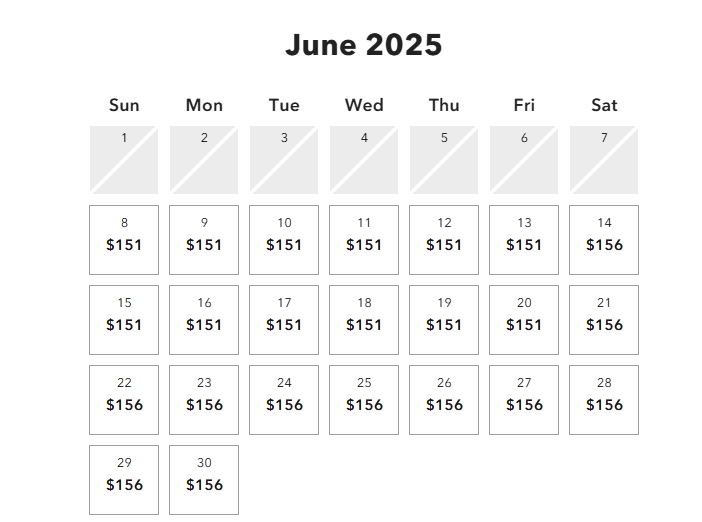Select Saturday June 21 at $156
Image resolution: width=702 pixels, height=522 pixels.
click(x=604, y=320)
